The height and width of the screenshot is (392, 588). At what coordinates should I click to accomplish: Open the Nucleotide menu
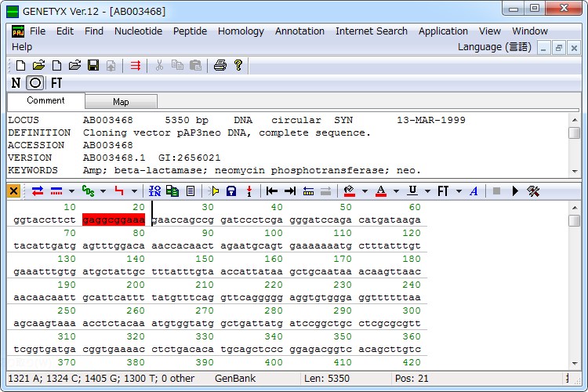(138, 31)
